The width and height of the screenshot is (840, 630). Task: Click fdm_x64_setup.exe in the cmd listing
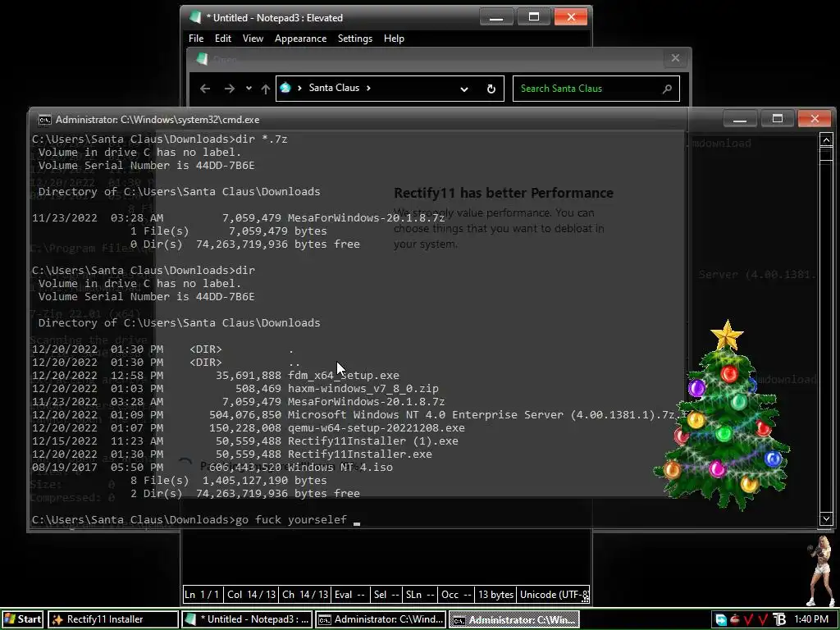point(344,376)
